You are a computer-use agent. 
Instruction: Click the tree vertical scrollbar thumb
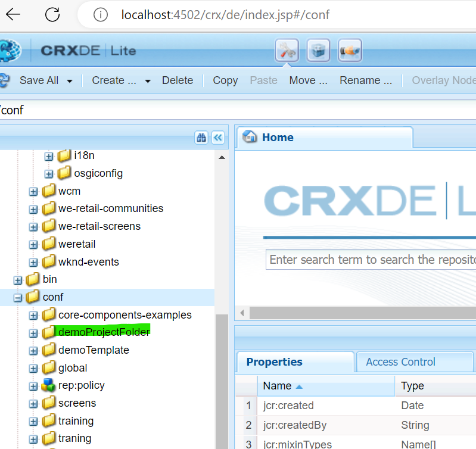pos(222,382)
